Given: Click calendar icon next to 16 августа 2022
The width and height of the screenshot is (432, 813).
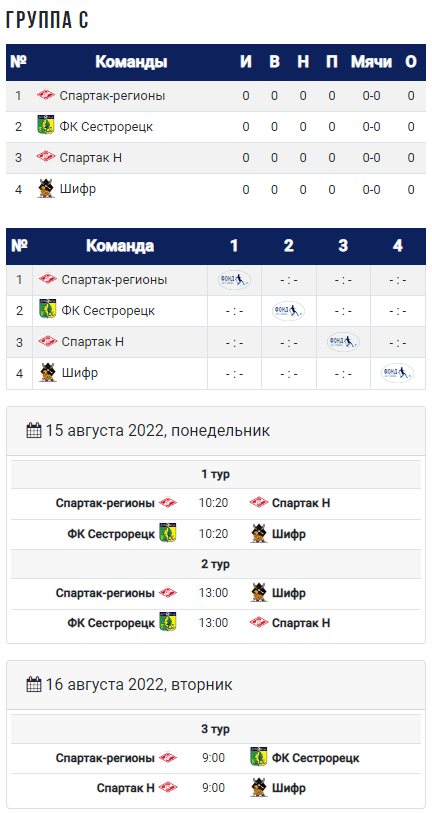Looking at the screenshot, I should point(34,684).
